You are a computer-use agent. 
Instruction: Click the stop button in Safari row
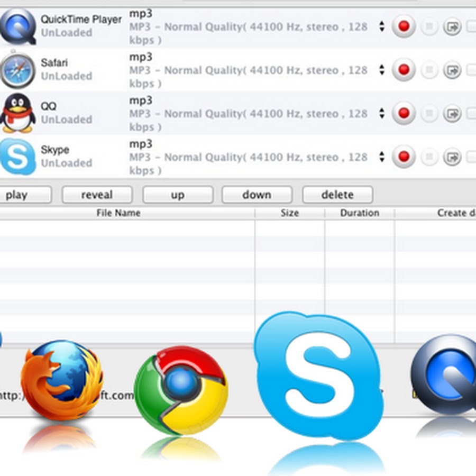[429, 70]
